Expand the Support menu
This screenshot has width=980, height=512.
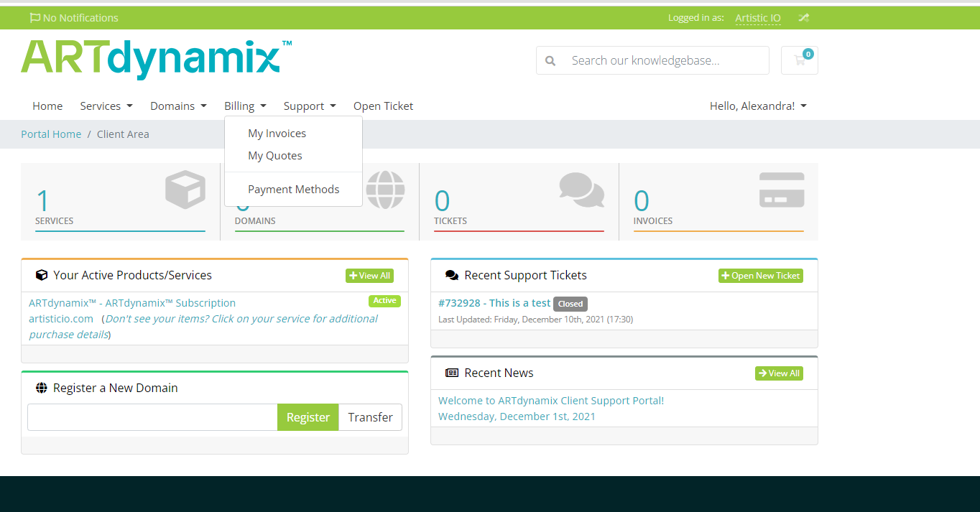click(310, 106)
